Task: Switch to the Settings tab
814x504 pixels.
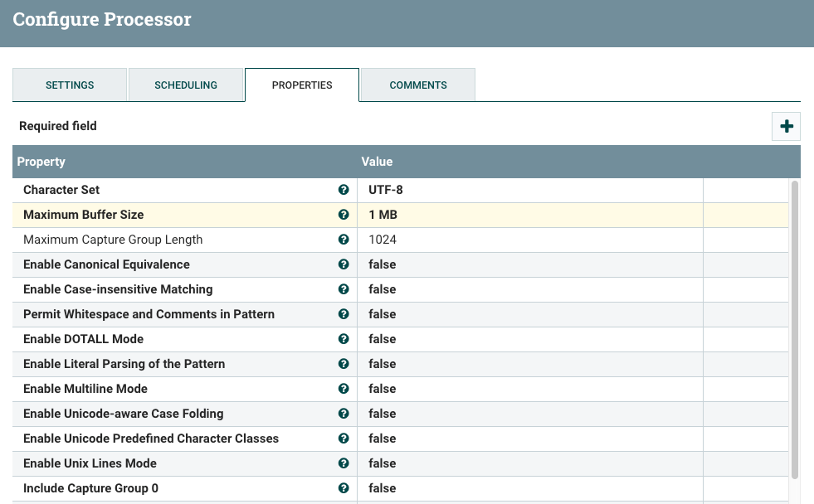Action: 70,85
